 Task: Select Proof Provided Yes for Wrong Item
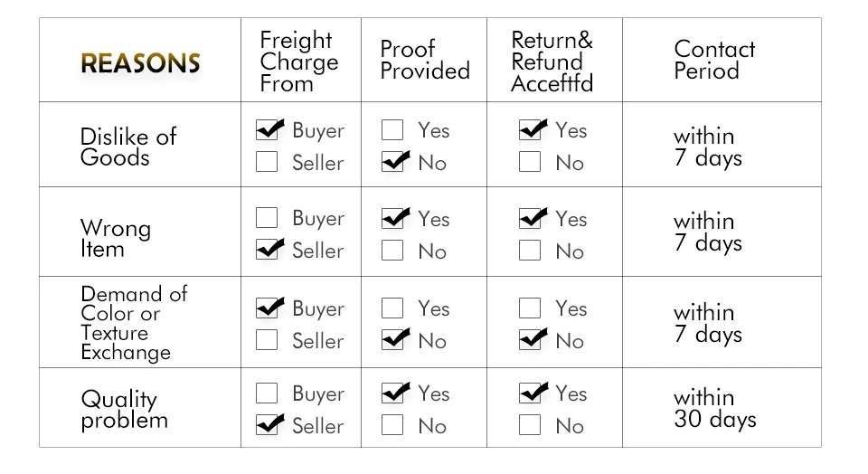point(392,218)
